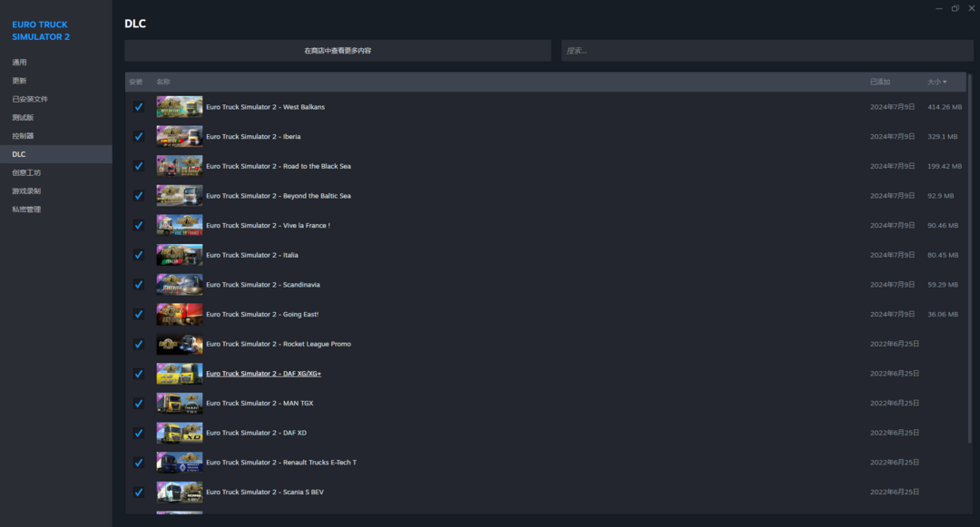980x527 pixels.
Task: Go to 游戏录制 settings
Action: tap(26, 191)
